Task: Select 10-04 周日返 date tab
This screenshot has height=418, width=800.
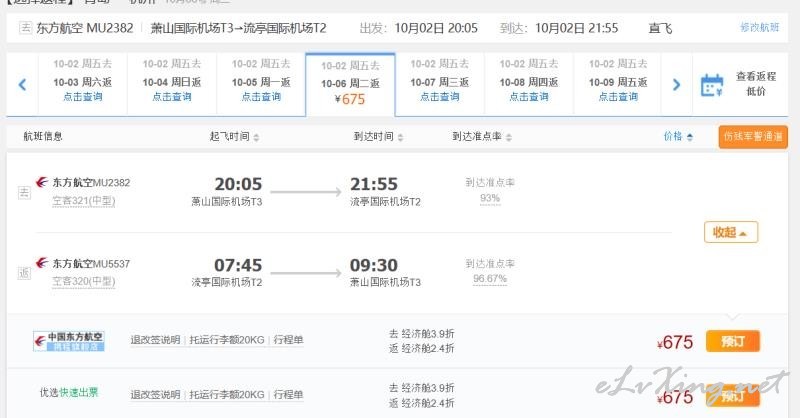Action: point(172,82)
